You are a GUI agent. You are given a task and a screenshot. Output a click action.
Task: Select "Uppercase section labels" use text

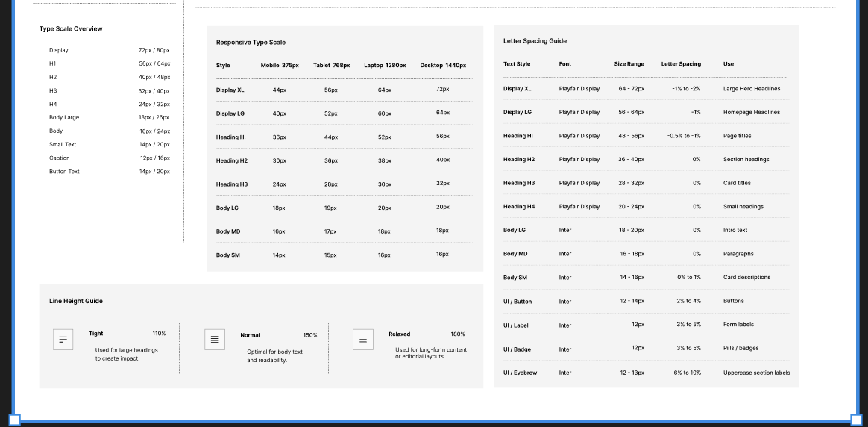coord(756,373)
